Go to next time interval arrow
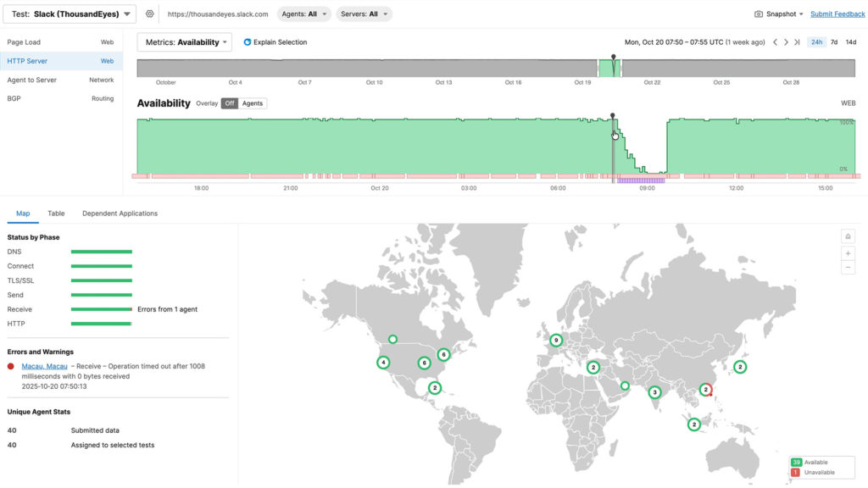This screenshot has height=488, width=868. [x=786, y=42]
